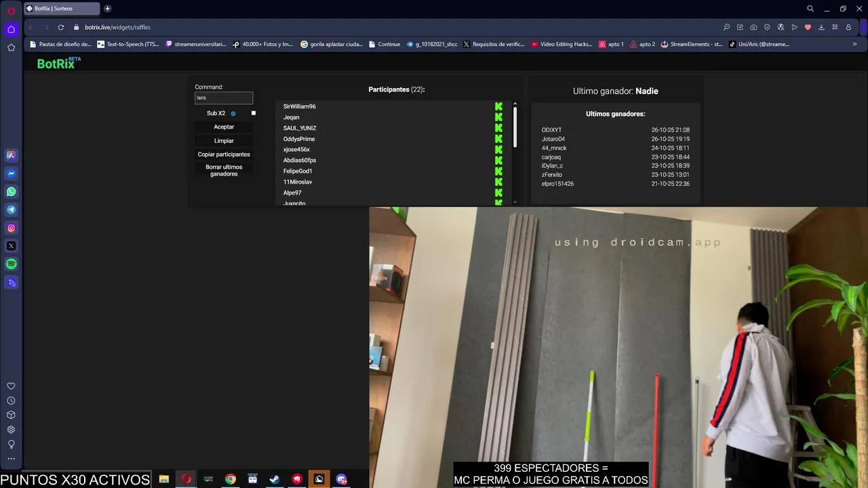Click the BotRix logo

(x=58, y=63)
